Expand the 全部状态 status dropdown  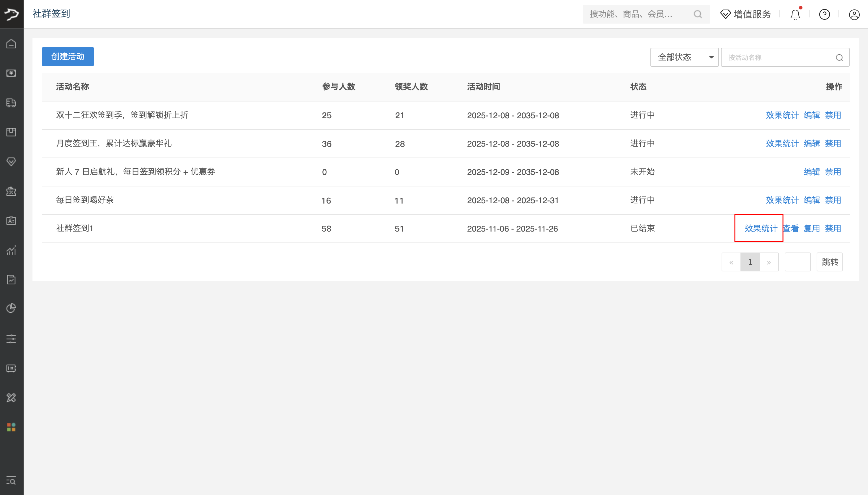pyautogui.click(x=684, y=57)
